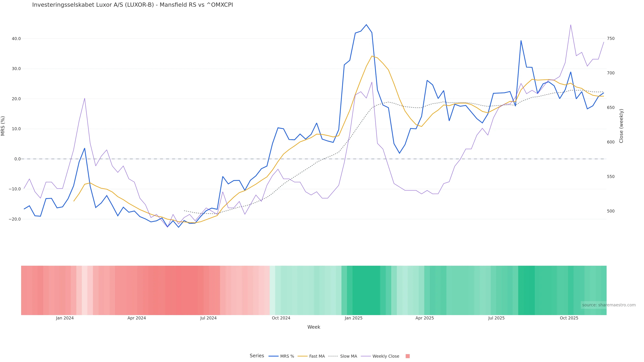Click the blue MRS % legend line icon
Viewport: 644px width, 362px height.
point(274,356)
